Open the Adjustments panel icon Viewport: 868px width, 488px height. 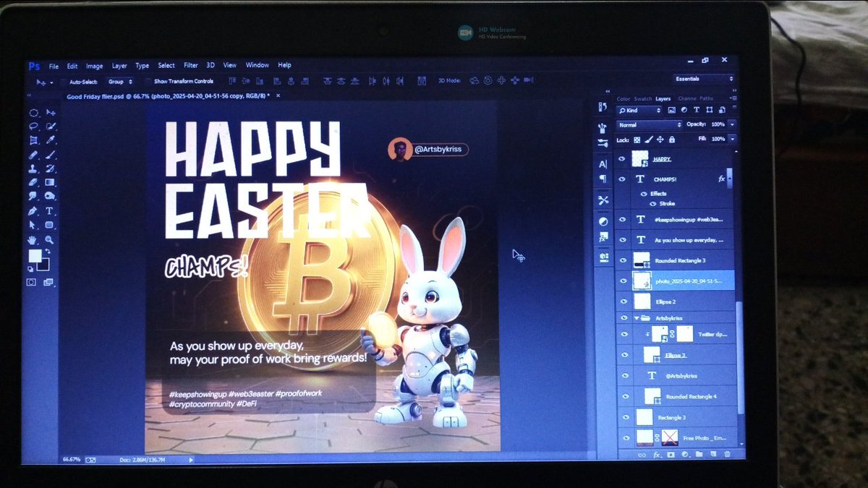(x=603, y=221)
